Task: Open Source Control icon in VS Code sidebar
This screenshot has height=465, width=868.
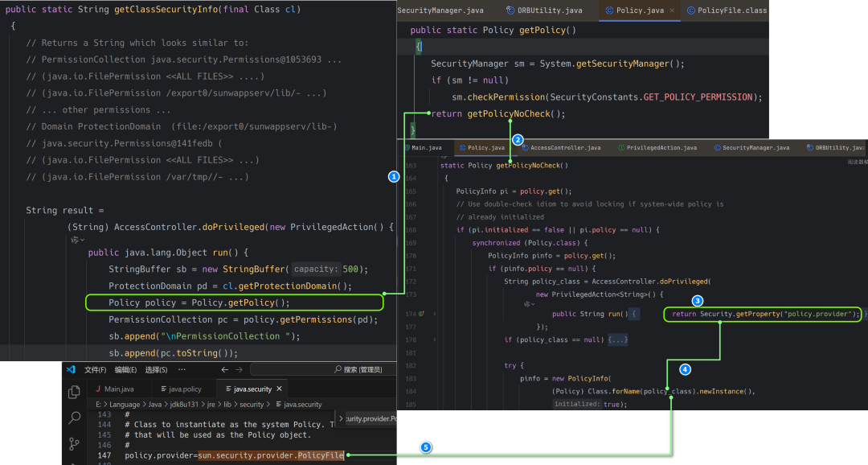Action: coord(74,443)
